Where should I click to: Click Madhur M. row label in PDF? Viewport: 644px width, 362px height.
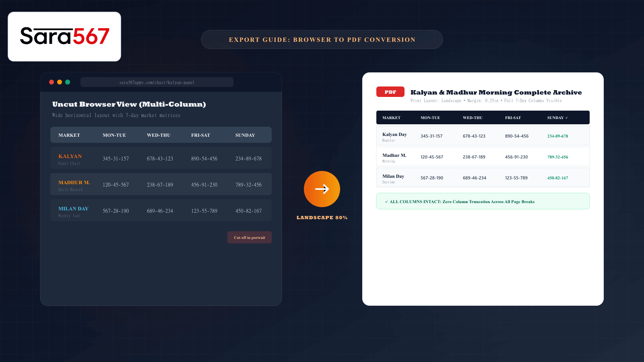[x=394, y=155]
